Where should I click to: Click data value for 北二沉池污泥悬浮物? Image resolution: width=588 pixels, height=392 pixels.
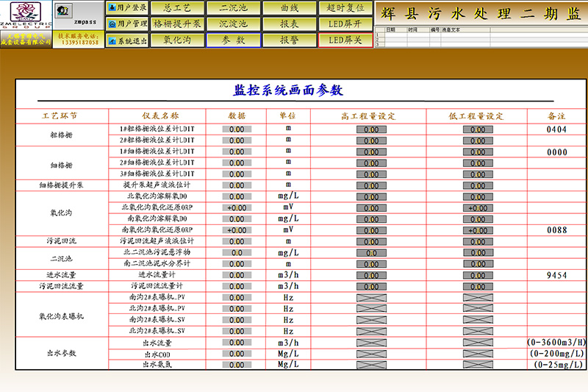click(x=237, y=253)
